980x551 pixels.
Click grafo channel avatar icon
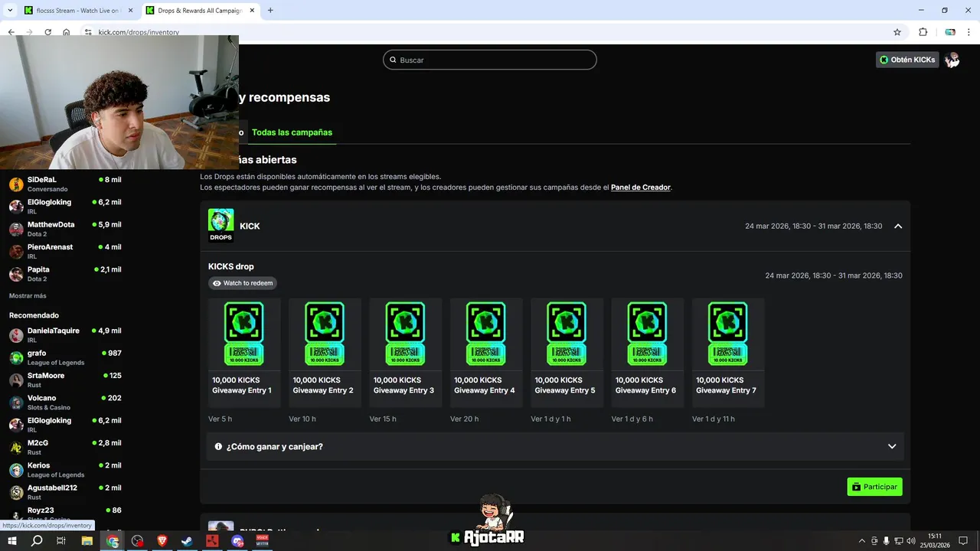pyautogui.click(x=16, y=357)
